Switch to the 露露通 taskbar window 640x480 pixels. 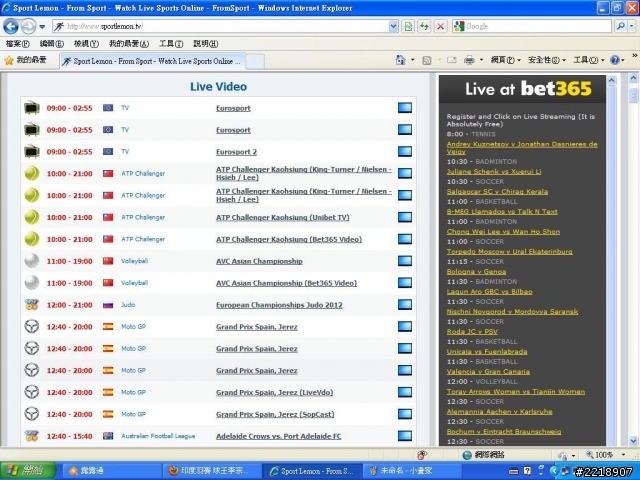(112, 471)
